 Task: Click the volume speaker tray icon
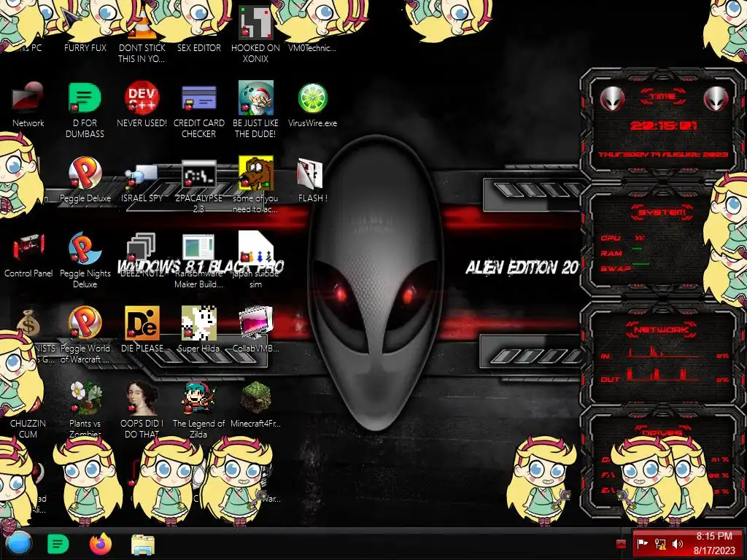[x=677, y=543]
